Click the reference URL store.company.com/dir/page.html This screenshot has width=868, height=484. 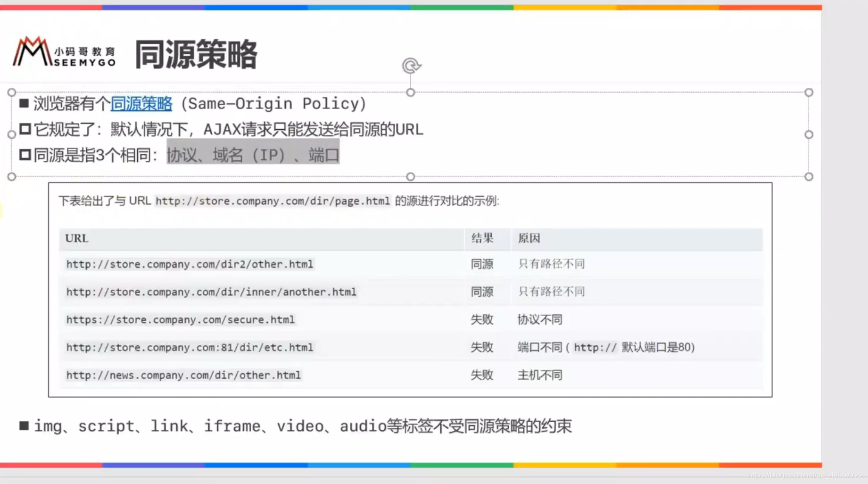tap(273, 201)
